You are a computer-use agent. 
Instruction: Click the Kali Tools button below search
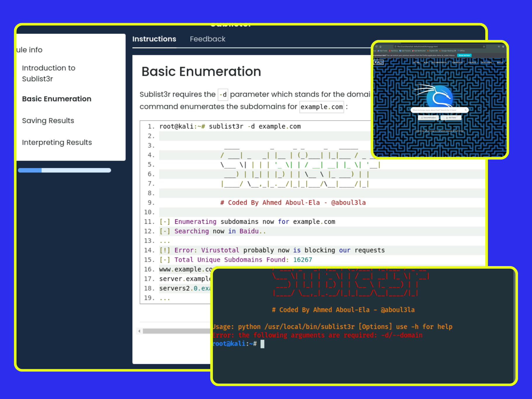coord(451,118)
